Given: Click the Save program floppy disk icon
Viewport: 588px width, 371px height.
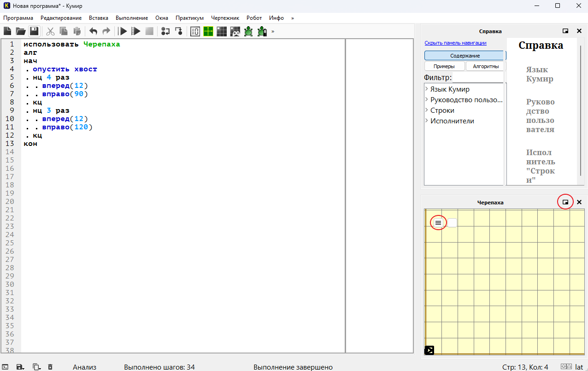Looking at the screenshot, I should [x=34, y=31].
